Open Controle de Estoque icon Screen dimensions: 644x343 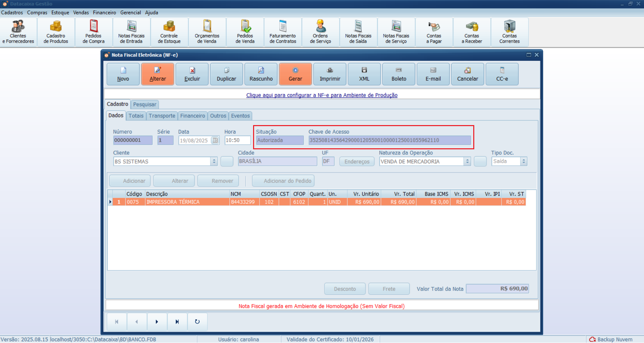coord(169,32)
